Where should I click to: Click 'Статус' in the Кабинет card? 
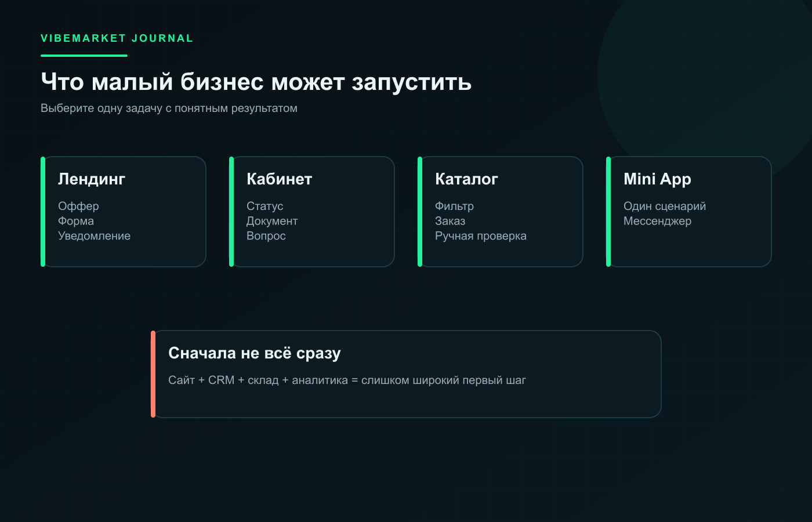(x=265, y=206)
